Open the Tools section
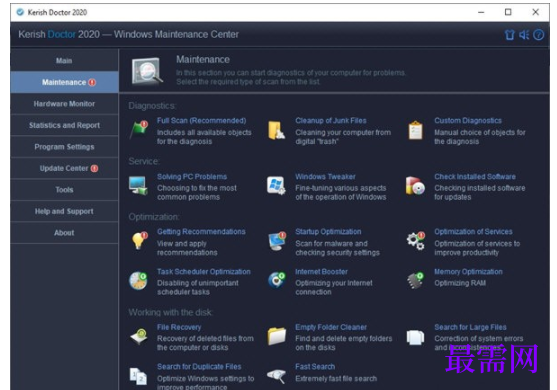557x390 pixels. pyautogui.click(x=64, y=190)
